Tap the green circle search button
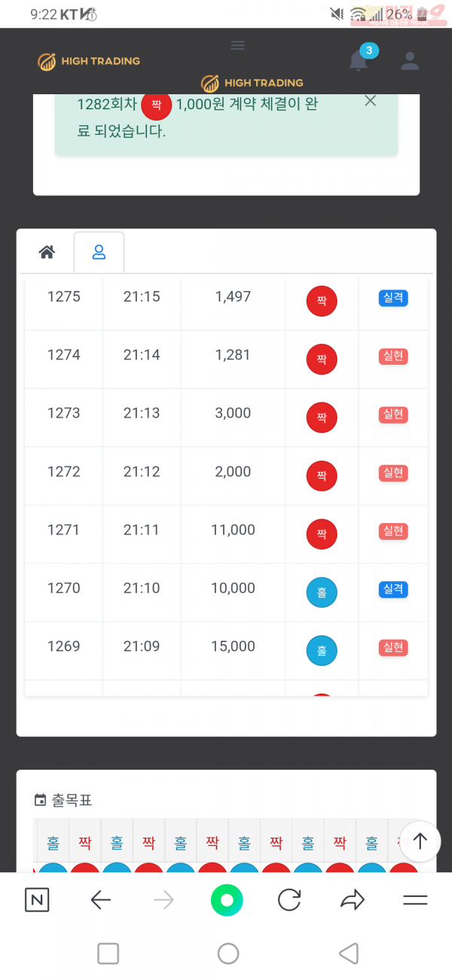 pyautogui.click(x=227, y=899)
